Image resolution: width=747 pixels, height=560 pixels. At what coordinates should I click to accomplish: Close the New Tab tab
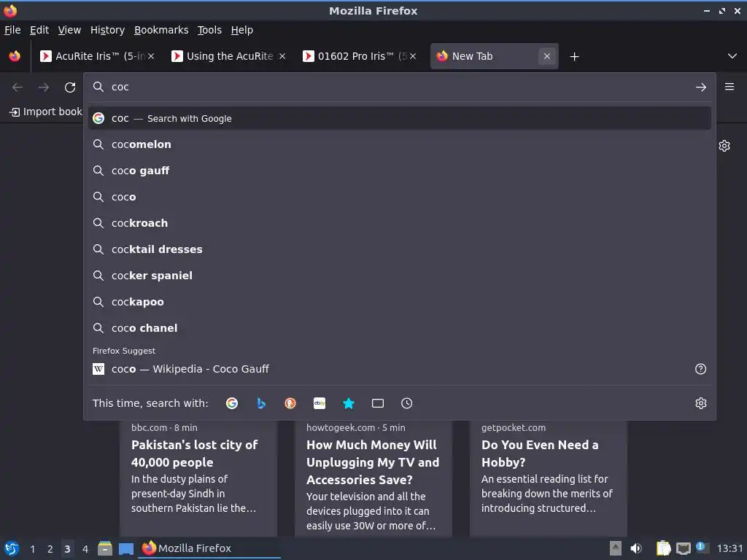point(547,56)
